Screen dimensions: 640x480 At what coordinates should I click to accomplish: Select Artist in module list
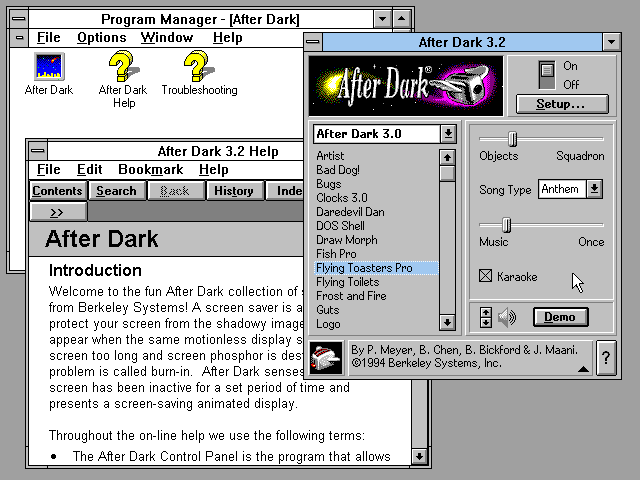click(376, 156)
